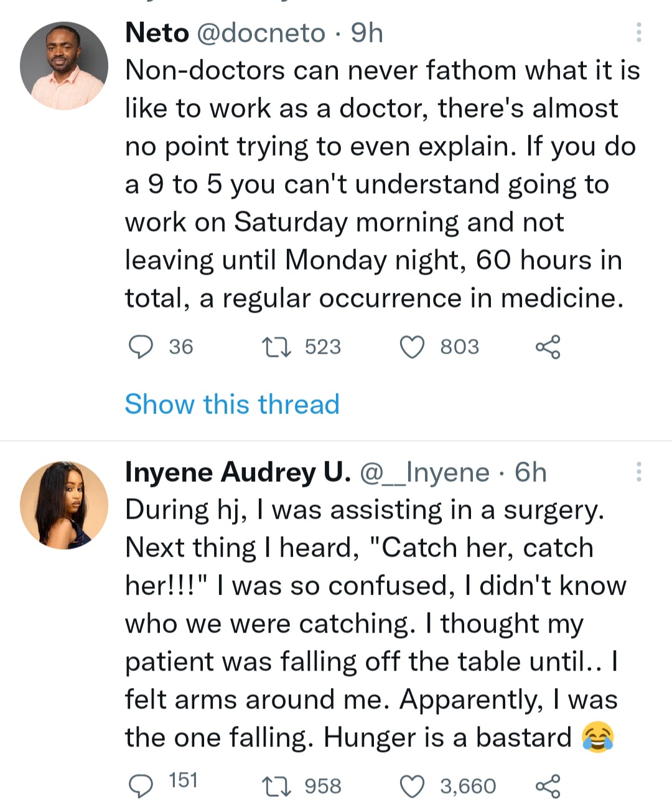Tap the Neto display name

pyautogui.click(x=157, y=33)
